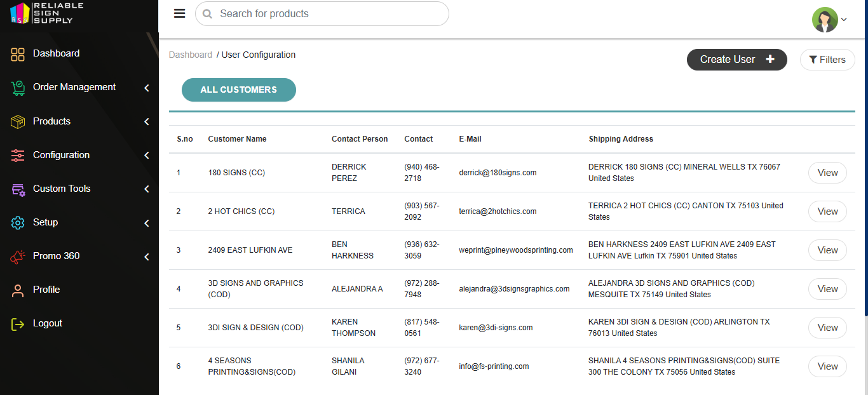View details for 180 SIGNS (CC)
The height and width of the screenshot is (395, 868).
pyautogui.click(x=827, y=173)
